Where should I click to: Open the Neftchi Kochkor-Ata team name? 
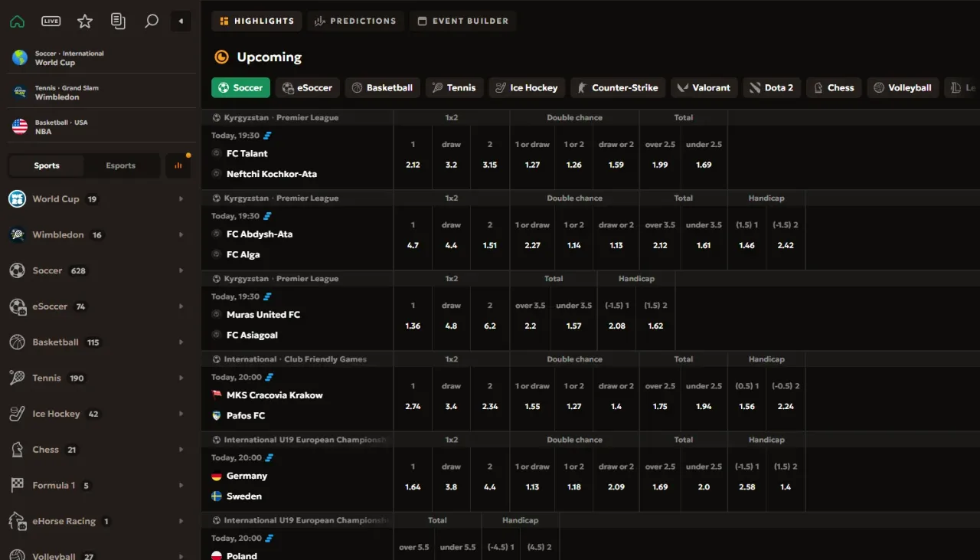(271, 174)
